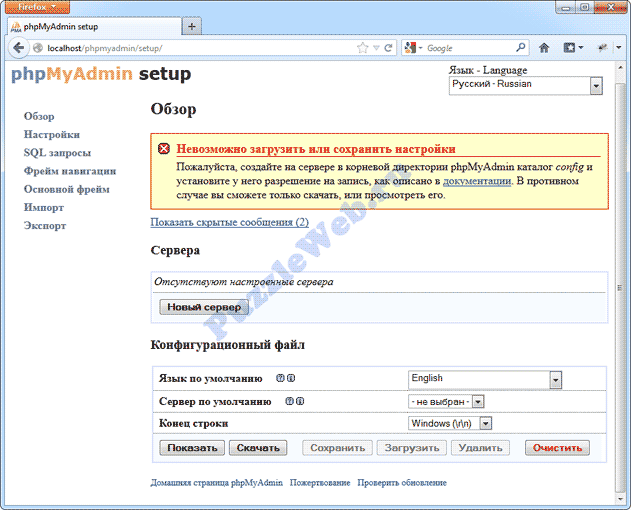
Task: Open Обзор in the side menu
Action: point(39,116)
